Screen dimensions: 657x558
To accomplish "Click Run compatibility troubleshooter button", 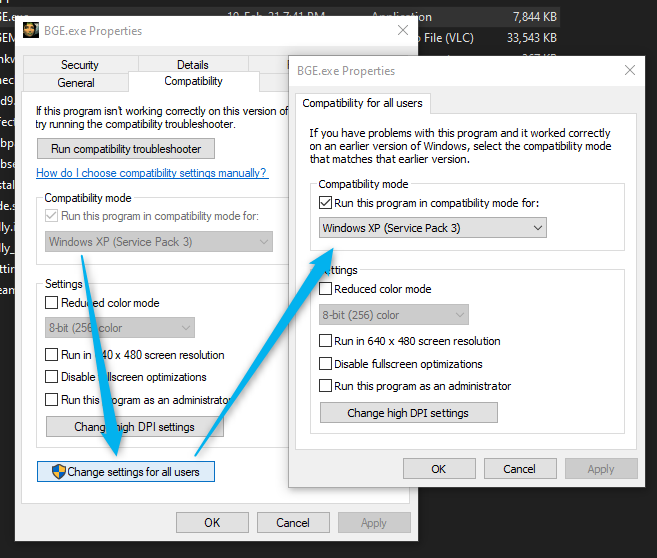I will tap(126, 149).
